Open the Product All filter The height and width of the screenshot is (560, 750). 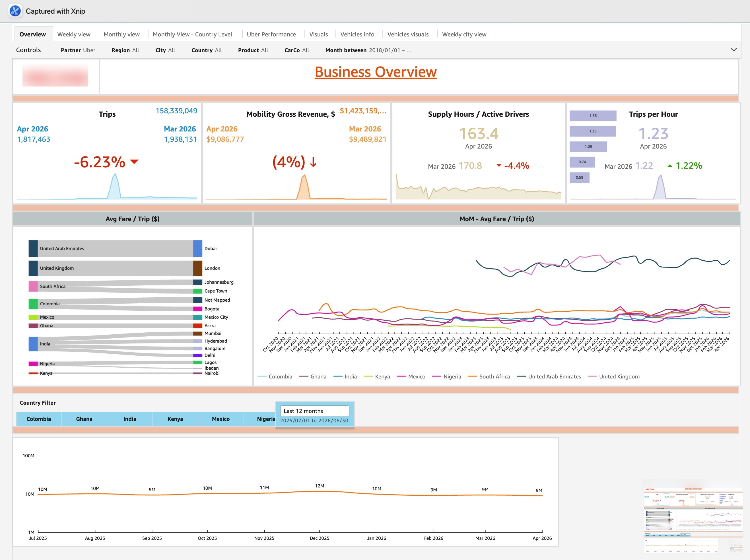(x=253, y=50)
